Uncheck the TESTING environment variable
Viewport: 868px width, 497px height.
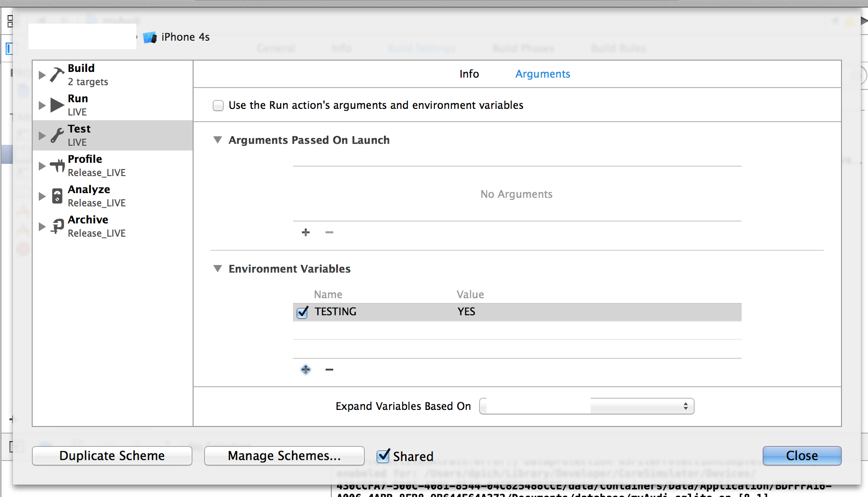point(302,312)
